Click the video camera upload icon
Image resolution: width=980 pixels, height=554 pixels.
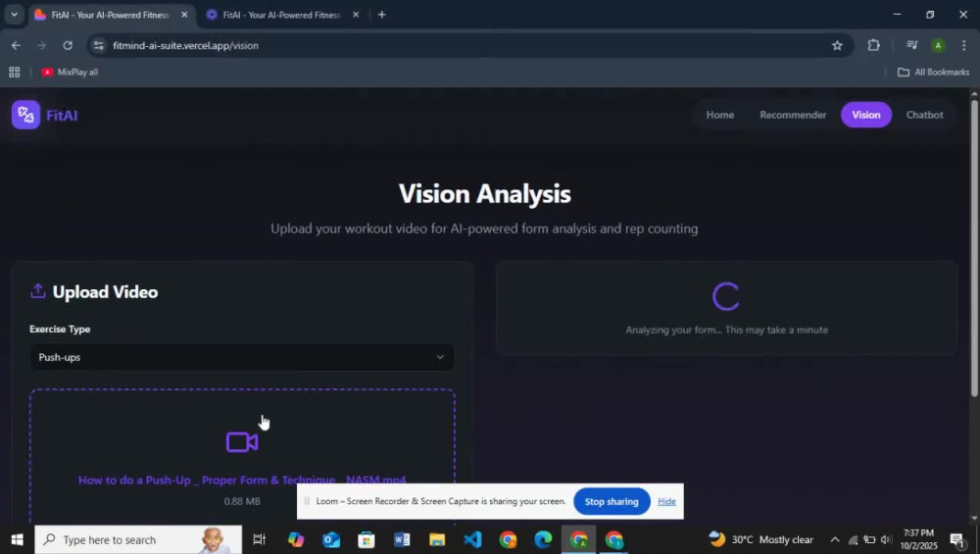click(242, 442)
